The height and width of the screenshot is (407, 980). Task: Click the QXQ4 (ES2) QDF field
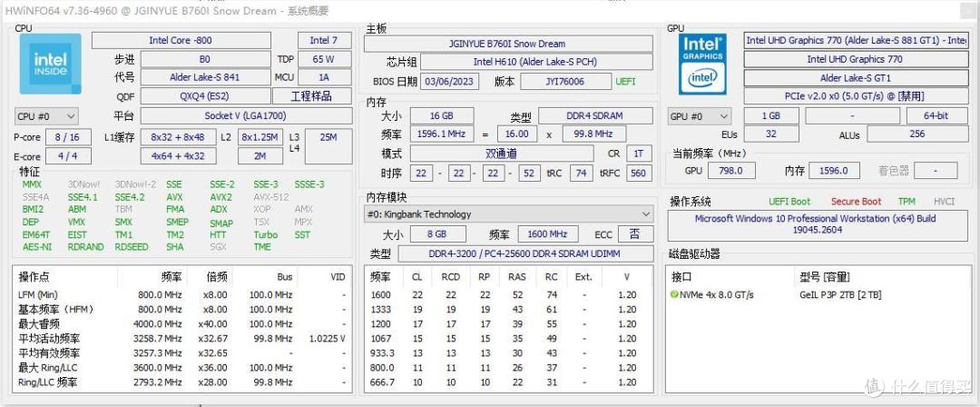[x=205, y=96]
